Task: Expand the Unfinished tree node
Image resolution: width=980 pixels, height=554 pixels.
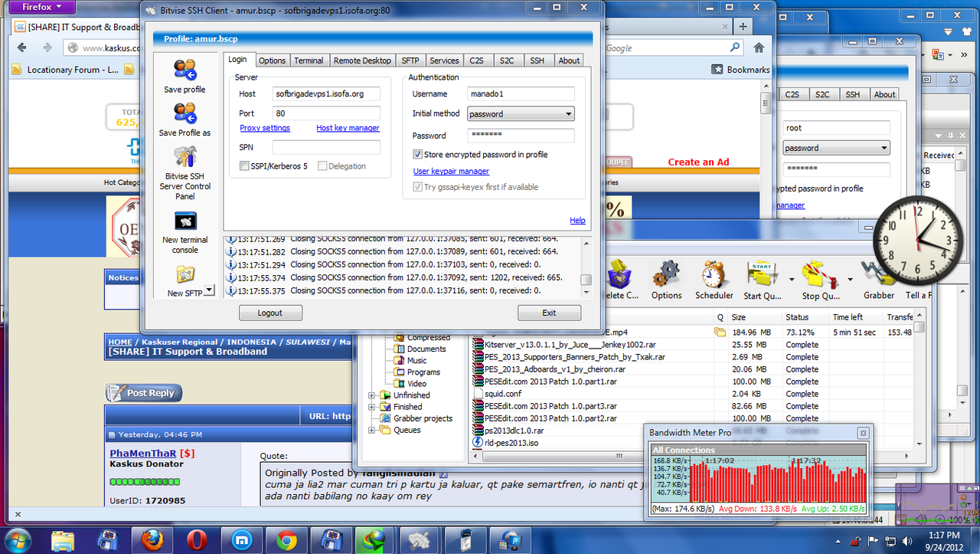Action: pos(372,395)
